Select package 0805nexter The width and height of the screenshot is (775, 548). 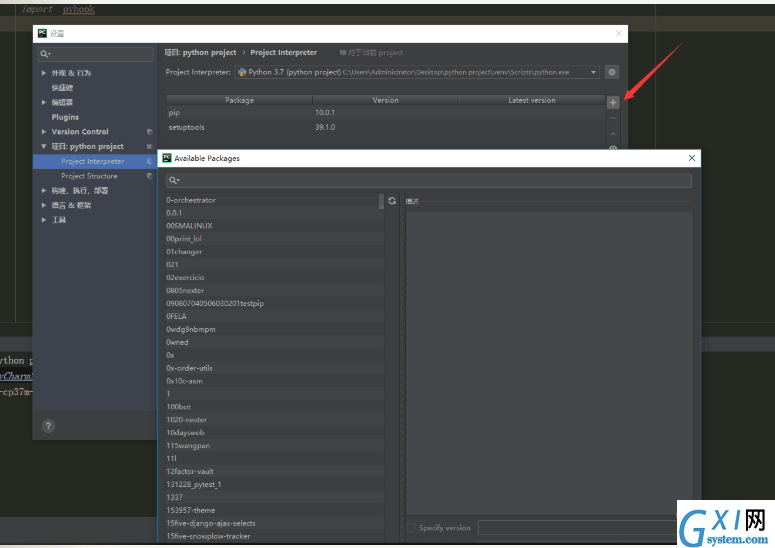274,291
